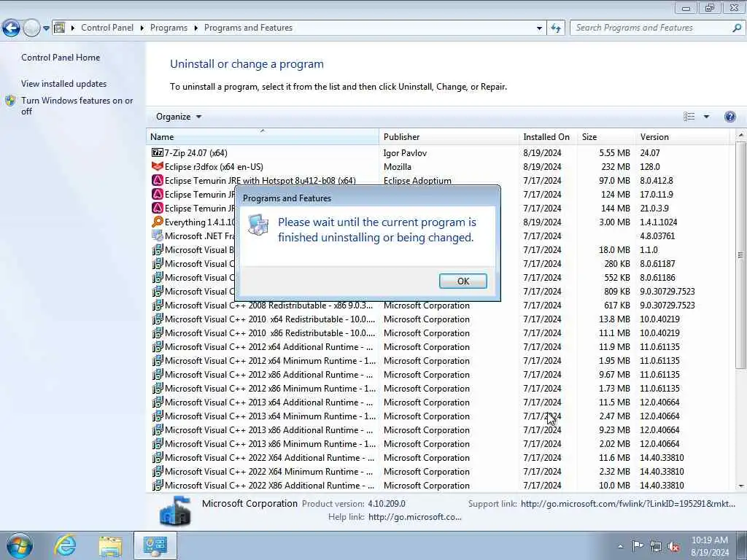
Task: Click the Refresh button in address bar
Action: 555,28
